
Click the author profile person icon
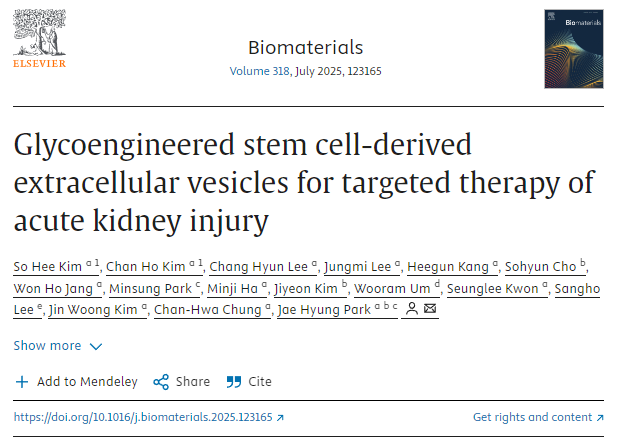pyautogui.click(x=410, y=310)
